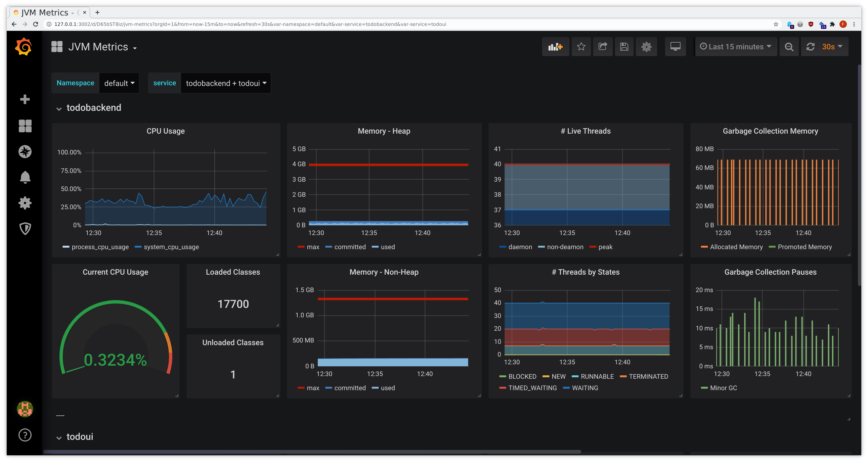Open the service variable dropdown
This screenshot has width=868, height=462.
click(x=225, y=83)
